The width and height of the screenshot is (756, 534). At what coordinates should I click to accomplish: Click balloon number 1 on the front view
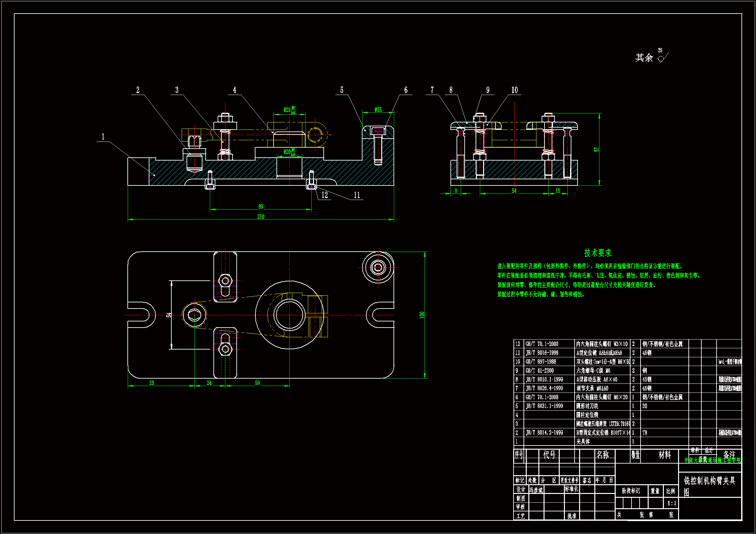[x=103, y=137]
